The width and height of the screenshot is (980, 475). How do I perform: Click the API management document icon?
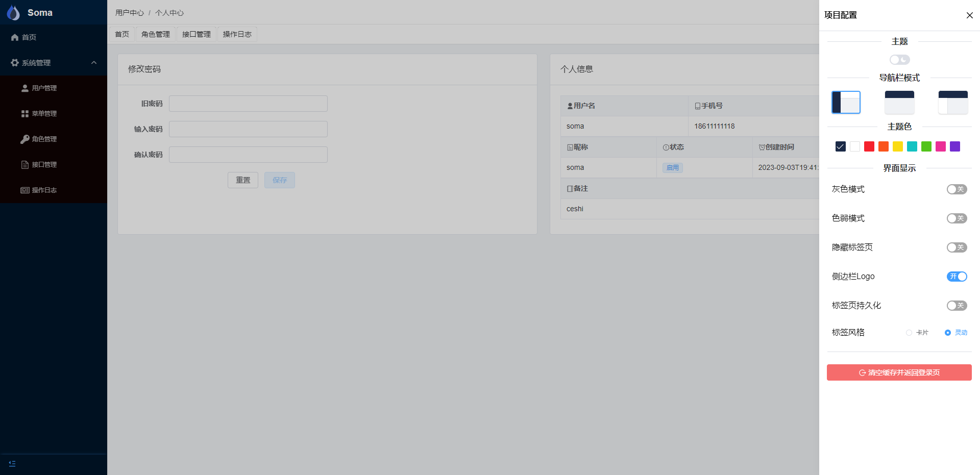[24, 165]
